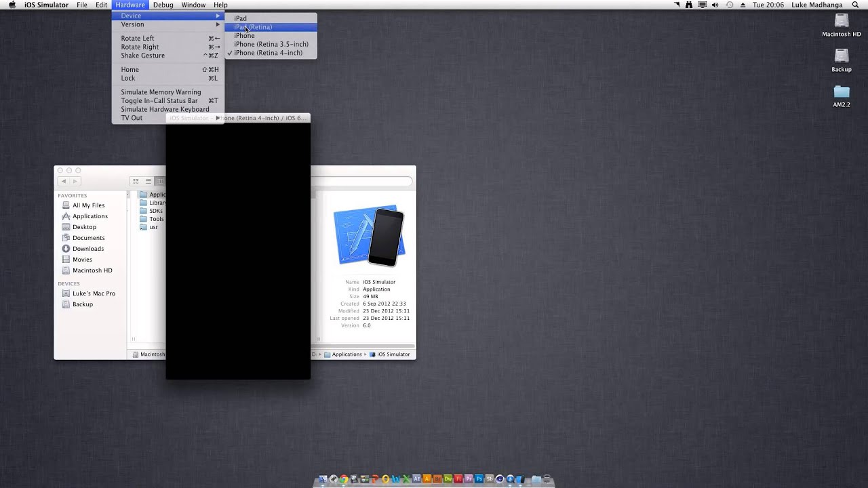Image resolution: width=868 pixels, height=488 pixels.
Task: Open the Apple menu
Action: tap(12, 5)
